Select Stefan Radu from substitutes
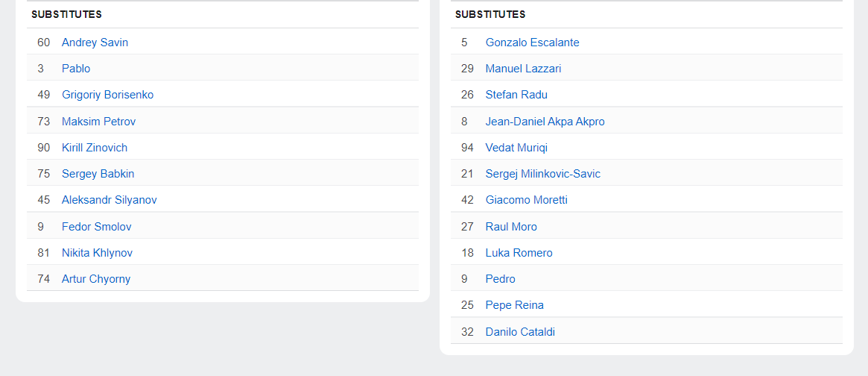The height and width of the screenshot is (376, 868). [516, 95]
